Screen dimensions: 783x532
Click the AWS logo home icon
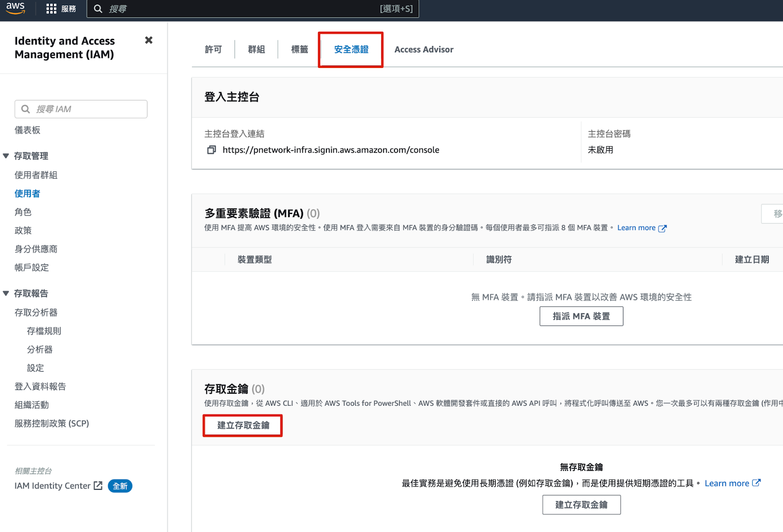point(15,8)
